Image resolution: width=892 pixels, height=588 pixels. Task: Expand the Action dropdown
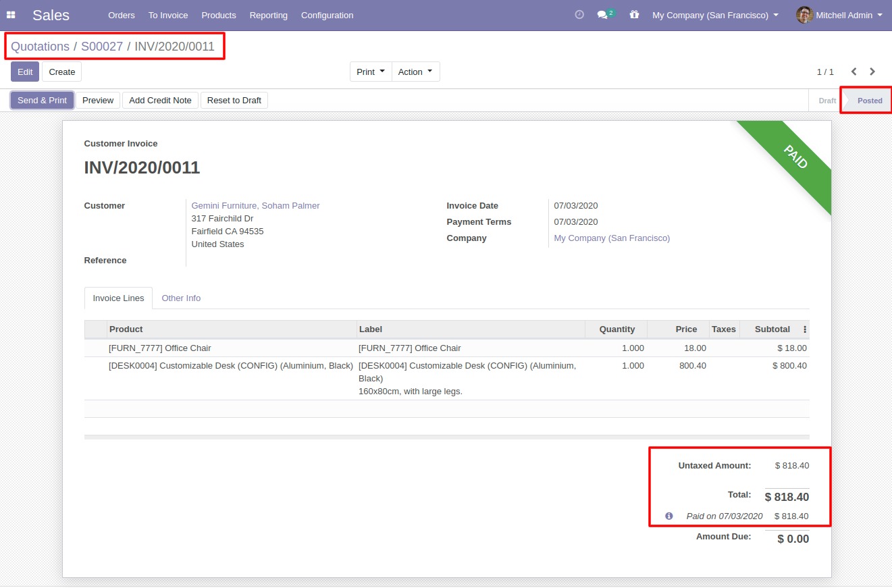pyautogui.click(x=415, y=72)
